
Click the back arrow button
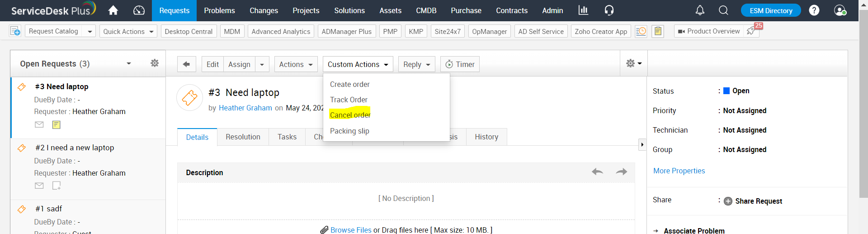(186, 64)
